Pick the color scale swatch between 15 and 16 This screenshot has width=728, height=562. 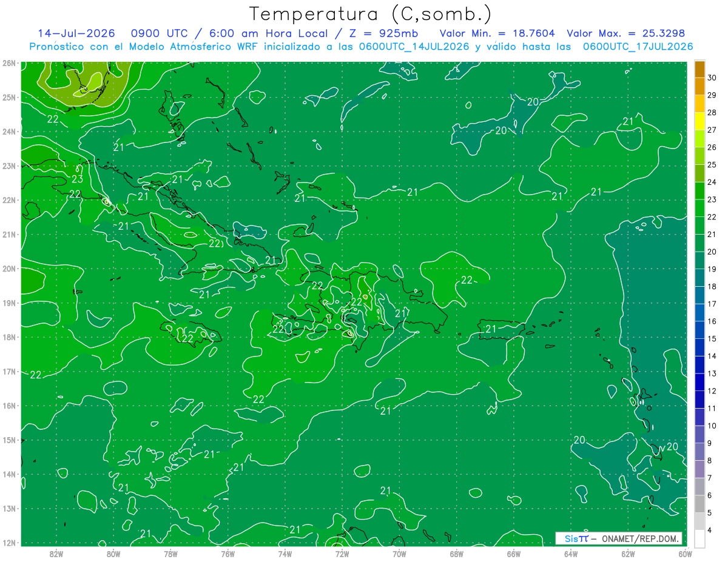click(699, 330)
